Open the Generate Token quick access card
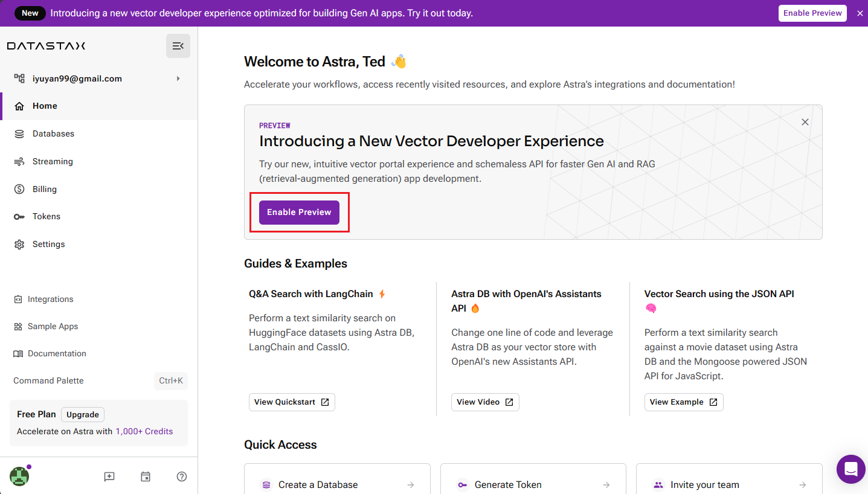Image resolution: width=868 pixels, height=494 pixels. click(x=533, y=480)
